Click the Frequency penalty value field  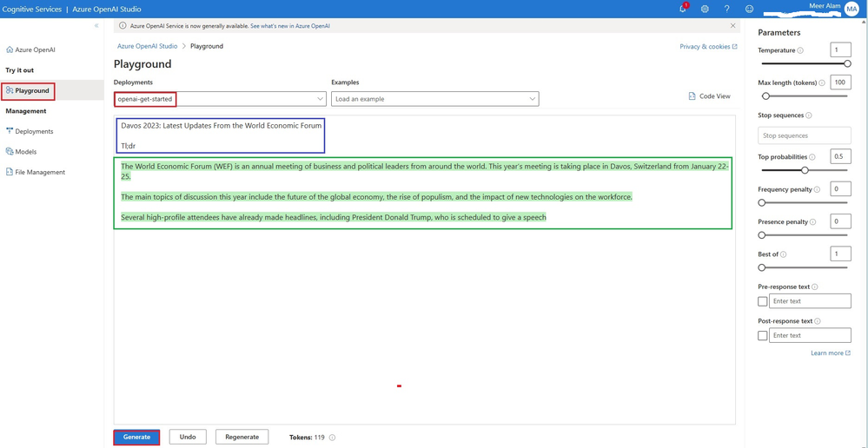click(x=840, y=189)
